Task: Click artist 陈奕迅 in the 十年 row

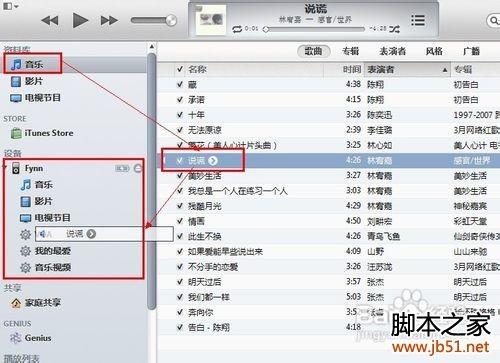Action: tap(379, 115)
